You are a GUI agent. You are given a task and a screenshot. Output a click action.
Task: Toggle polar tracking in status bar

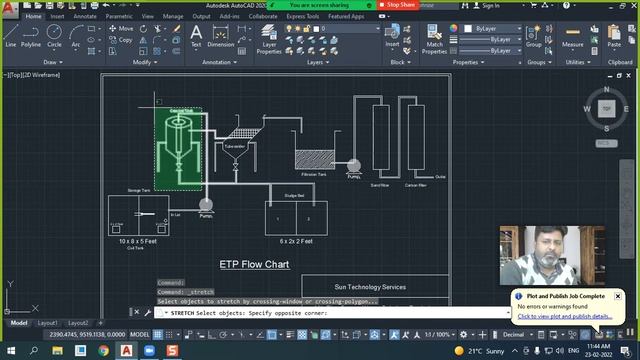(223, 335)
